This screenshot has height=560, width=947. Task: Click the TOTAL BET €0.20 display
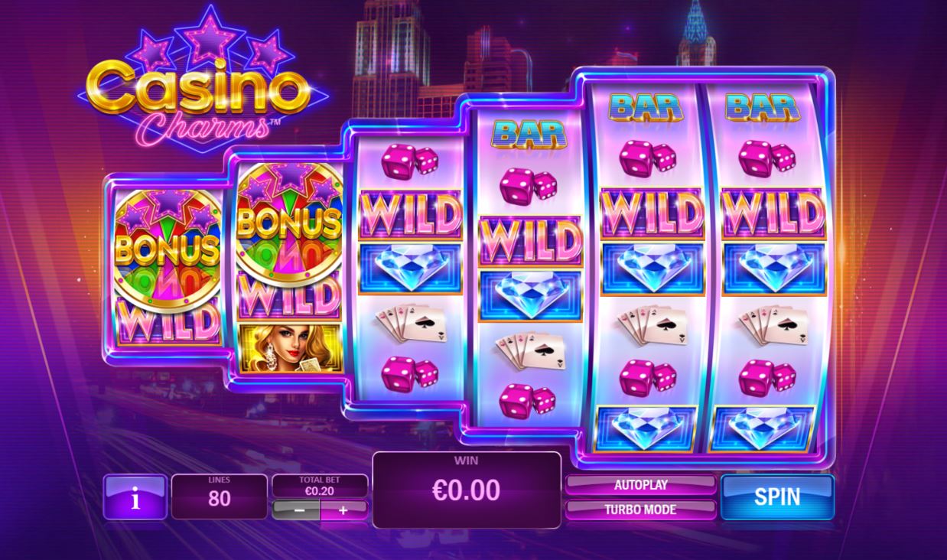point(320,487)
